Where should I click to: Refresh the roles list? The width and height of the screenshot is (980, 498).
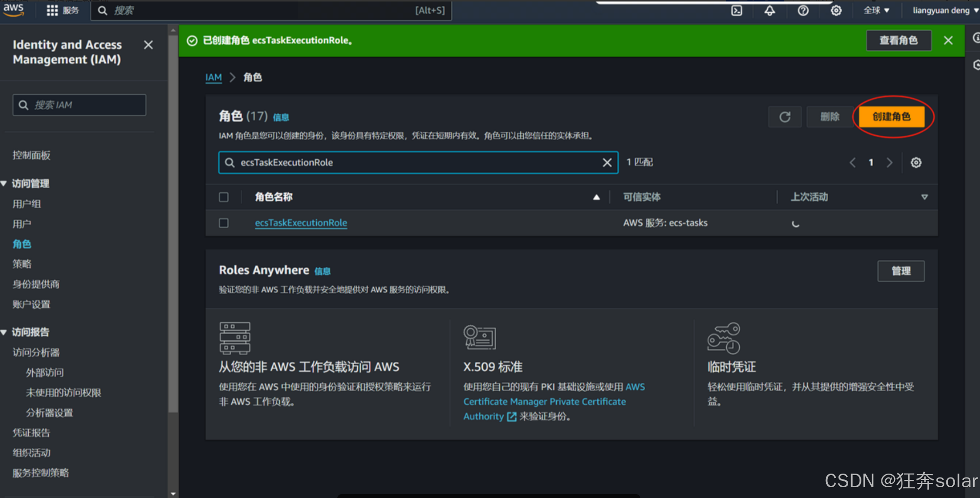tap(785, 117)
